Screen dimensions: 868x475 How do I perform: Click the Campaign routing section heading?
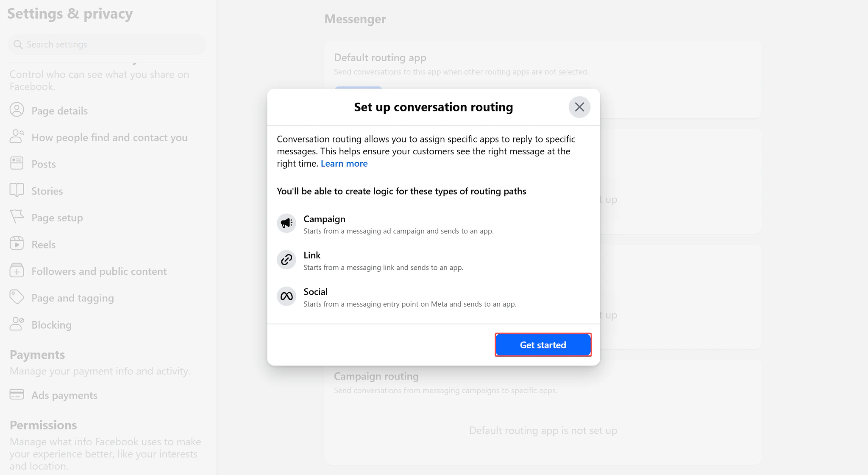coord(376,376)
